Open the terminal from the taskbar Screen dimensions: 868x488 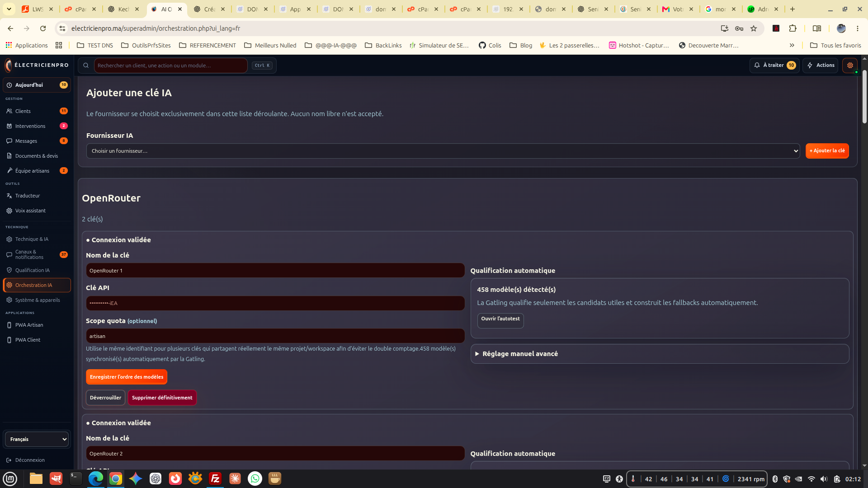(x=76, y=479)
